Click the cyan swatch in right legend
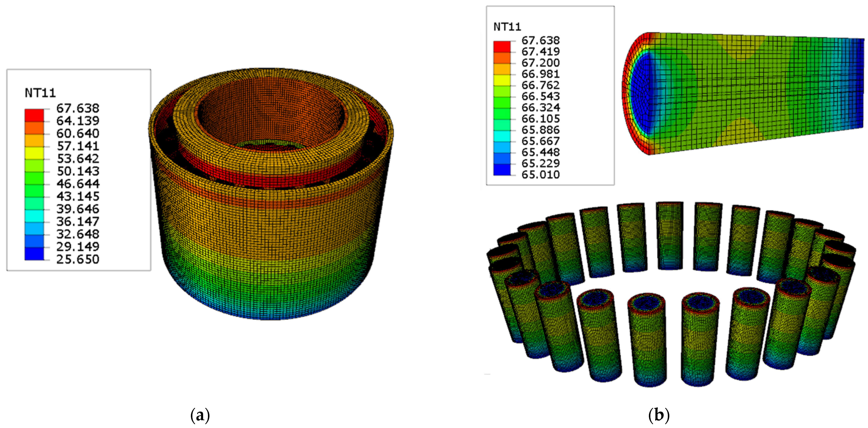 (502, 136)
